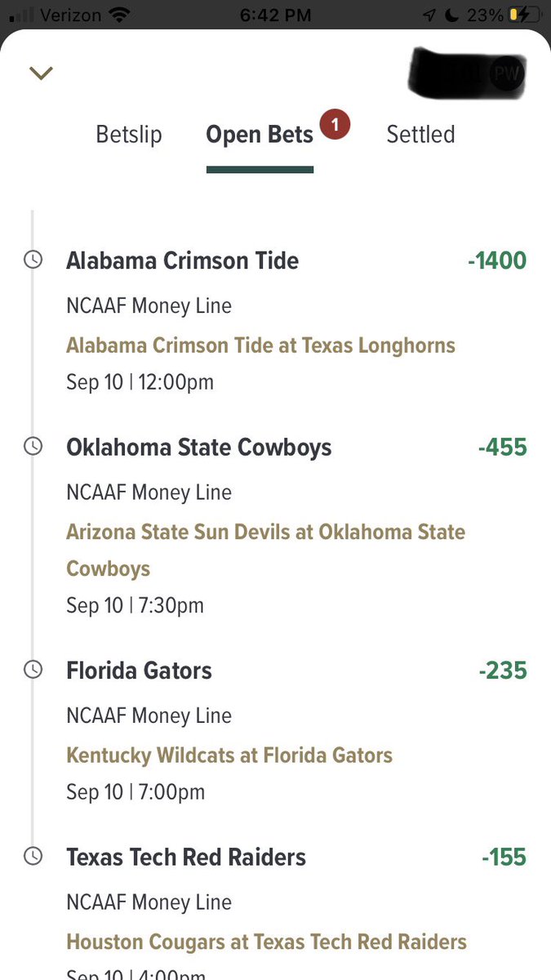Tap the -1400 odds for Alabama
The width and height of the screenshot is (551, 980).
click(497, 261)
